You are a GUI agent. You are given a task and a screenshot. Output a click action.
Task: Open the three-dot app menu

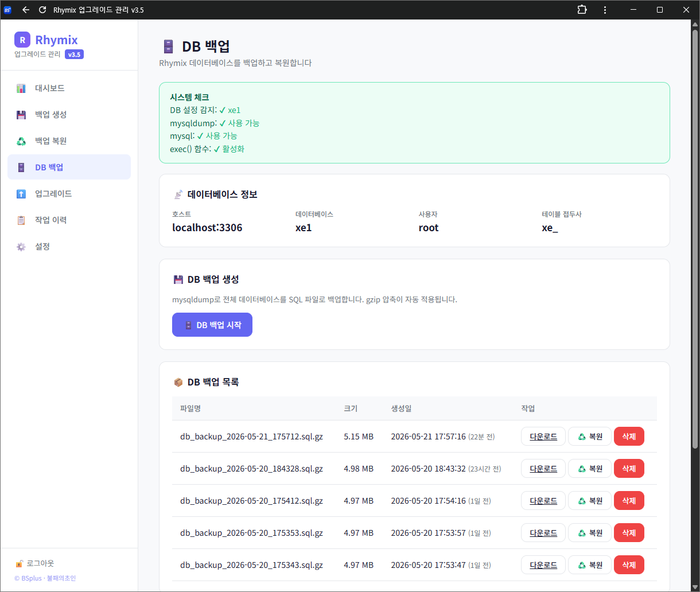pyautogui.click(x=605, y=10)
